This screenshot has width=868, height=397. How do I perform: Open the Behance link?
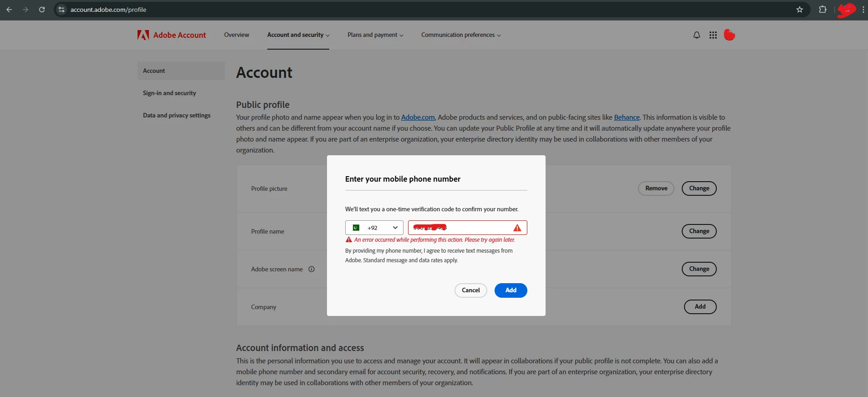click(x=627, y=117)
